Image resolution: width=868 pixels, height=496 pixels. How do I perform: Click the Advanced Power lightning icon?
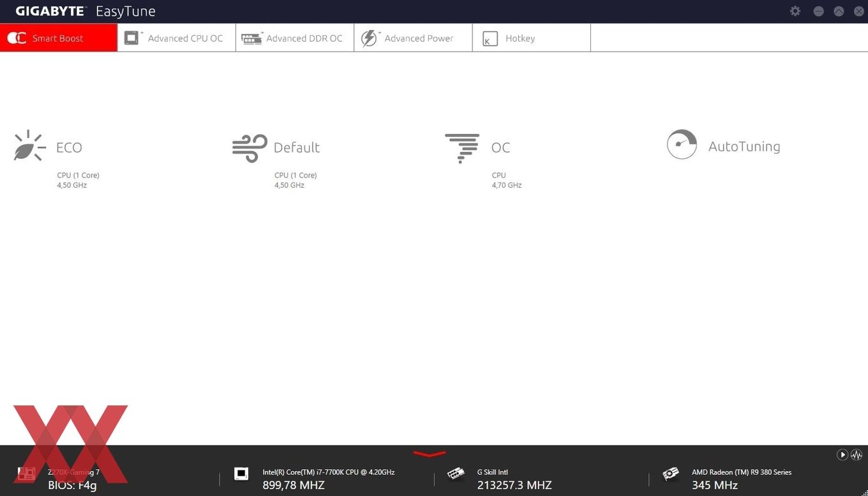(370, 38)
